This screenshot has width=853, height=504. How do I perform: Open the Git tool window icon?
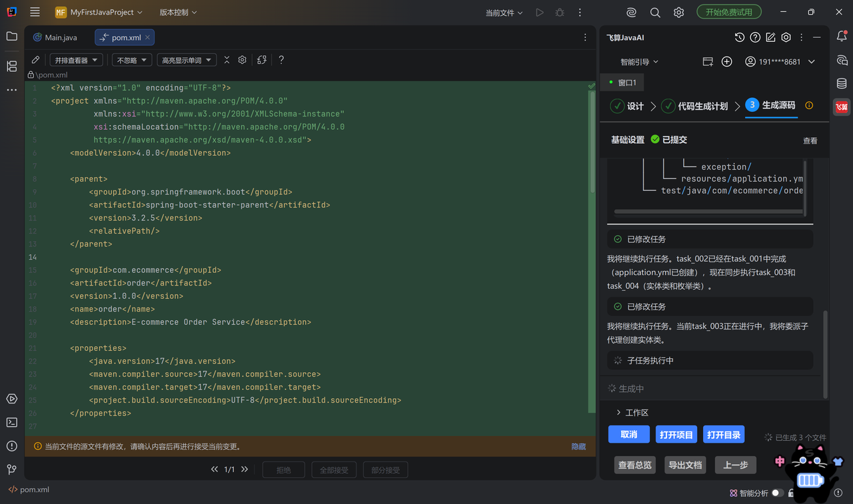(x=11, y=469)
